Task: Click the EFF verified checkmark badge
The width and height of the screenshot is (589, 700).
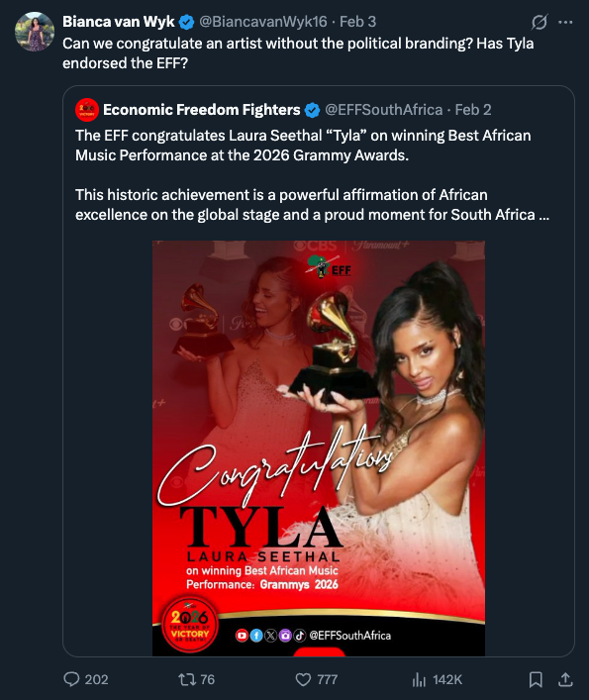Action: pyautogui.click(x=313, y=110)
